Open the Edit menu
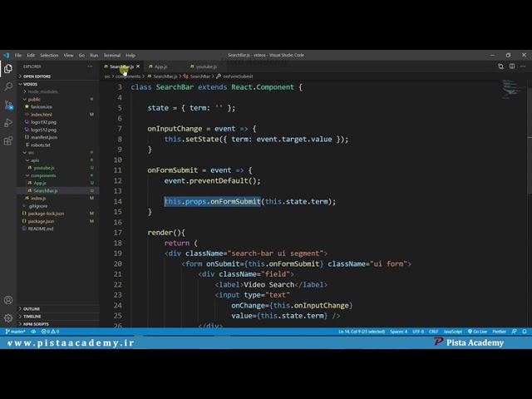The width and height of the screenshot is (532, 399). click(x=31, y=55)
